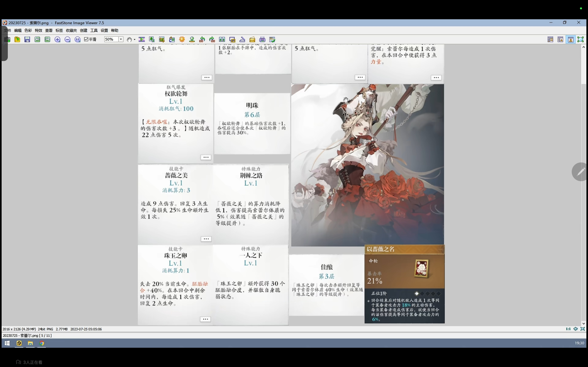Zoom out with the minus magnifier icon
588x367 pixels.
68,39
